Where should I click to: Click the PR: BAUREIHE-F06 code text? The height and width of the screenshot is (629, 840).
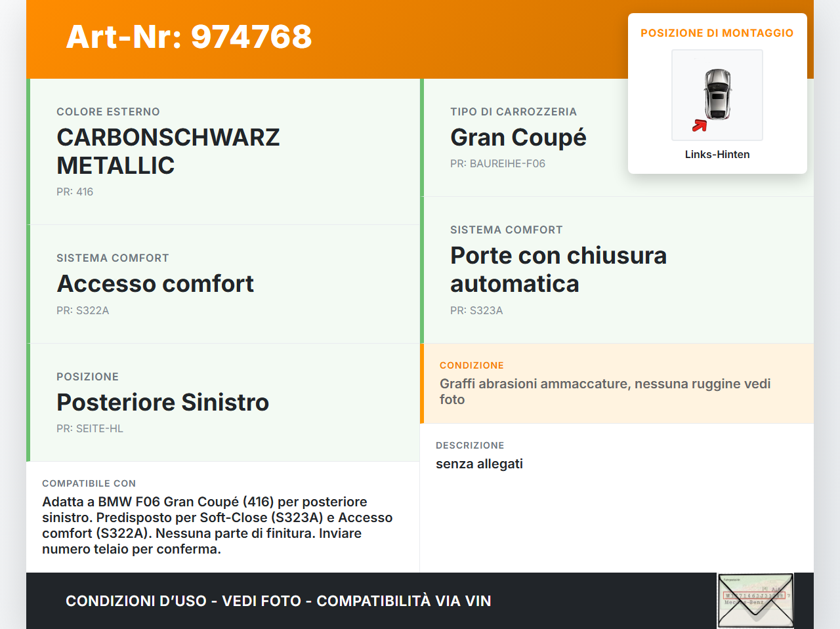(x=498, y=163)
